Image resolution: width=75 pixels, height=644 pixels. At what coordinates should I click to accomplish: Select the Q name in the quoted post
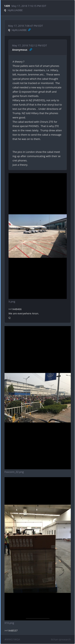[9, 30]
